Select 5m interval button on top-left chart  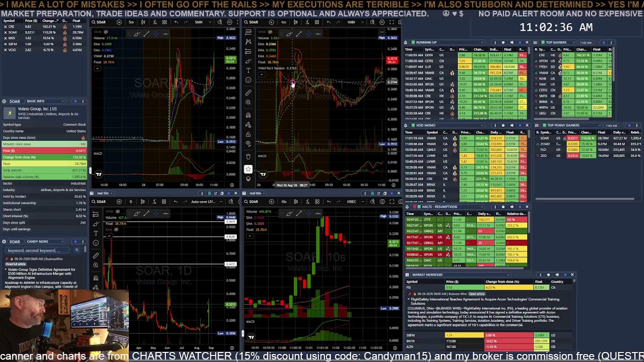coord(131,22)
